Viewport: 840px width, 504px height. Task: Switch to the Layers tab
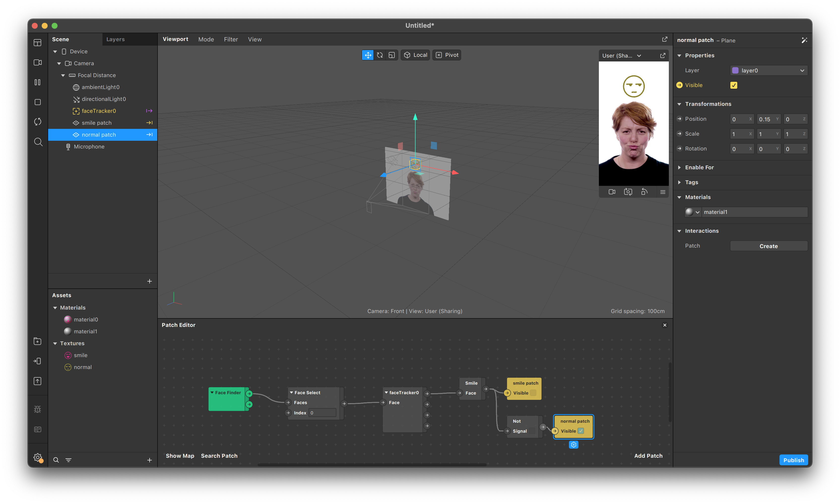115,39
